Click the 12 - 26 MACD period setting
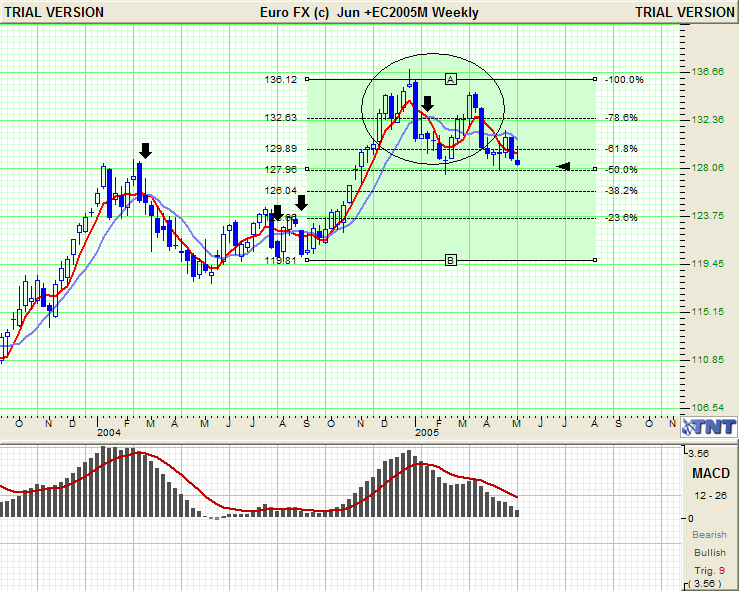This screenshot has height=591, width=739. 710,496
